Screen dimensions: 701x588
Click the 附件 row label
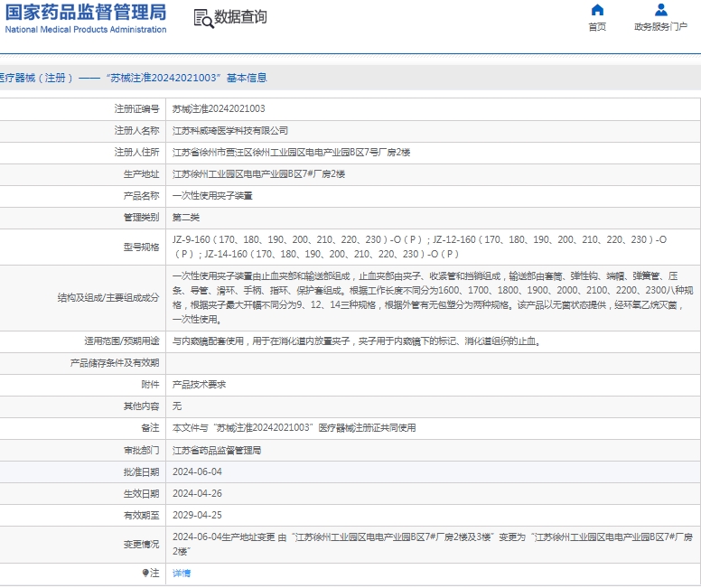coord(150,385)
